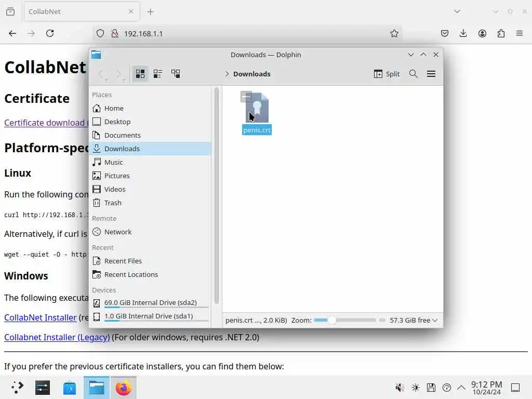The height and width of the screenshot is (399, 532).
Task: Click the Places panel scrollbar
Action: tap(217, 196)
